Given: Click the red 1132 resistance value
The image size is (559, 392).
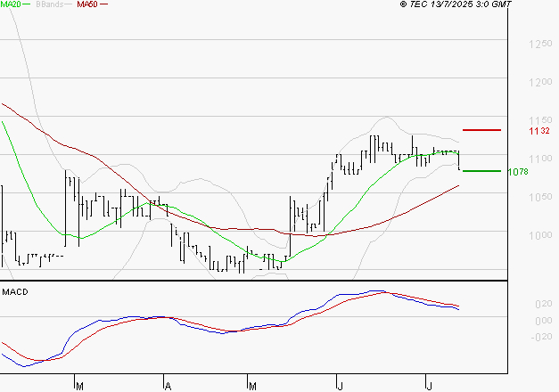Looking at the screenshot, I should click(x=538, y=131).
